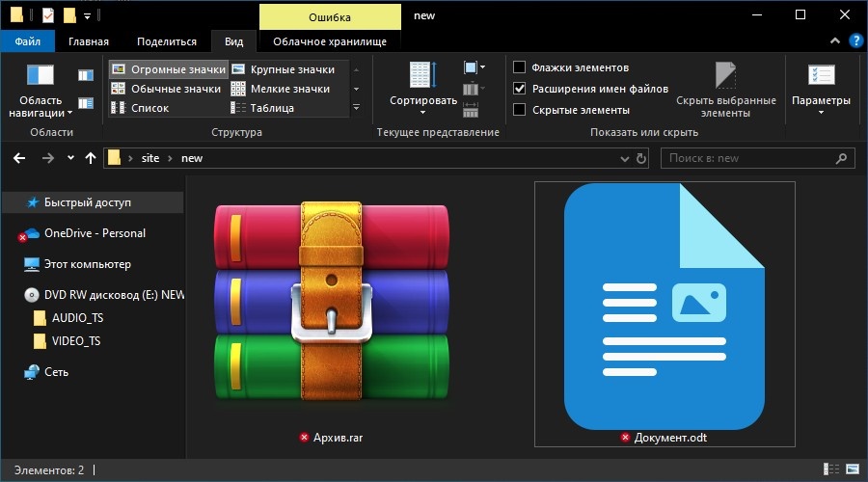Switch to the Главная ribbon tab
This screenshot has height=482, width=868.
(x=89, y=41)
